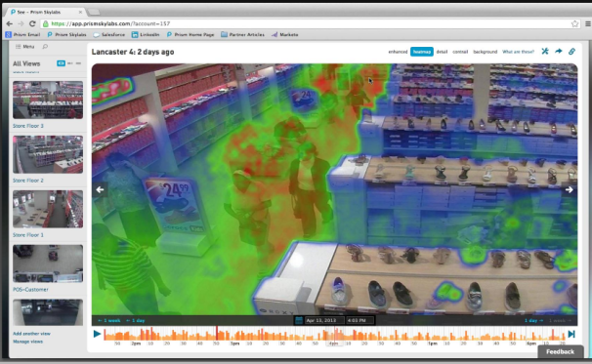Open the settings tools icon in header
The image size is (592, 364).
545,52
